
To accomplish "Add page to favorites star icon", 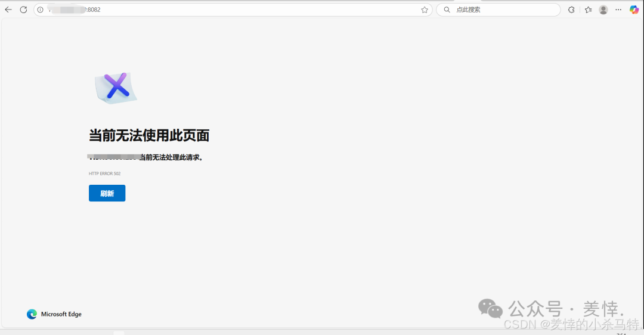I will click(x=425, y=10).
